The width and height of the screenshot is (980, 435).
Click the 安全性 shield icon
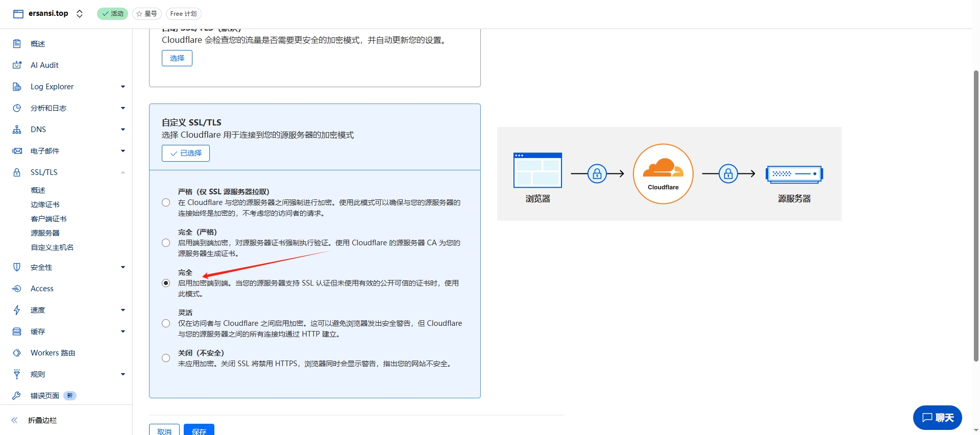tap(17, 267)
